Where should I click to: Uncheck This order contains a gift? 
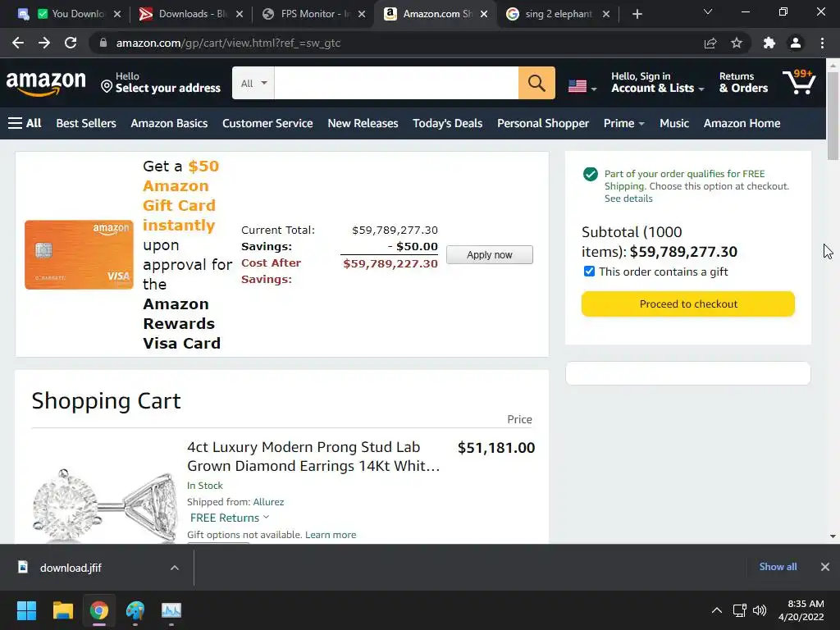coord(589,271)
